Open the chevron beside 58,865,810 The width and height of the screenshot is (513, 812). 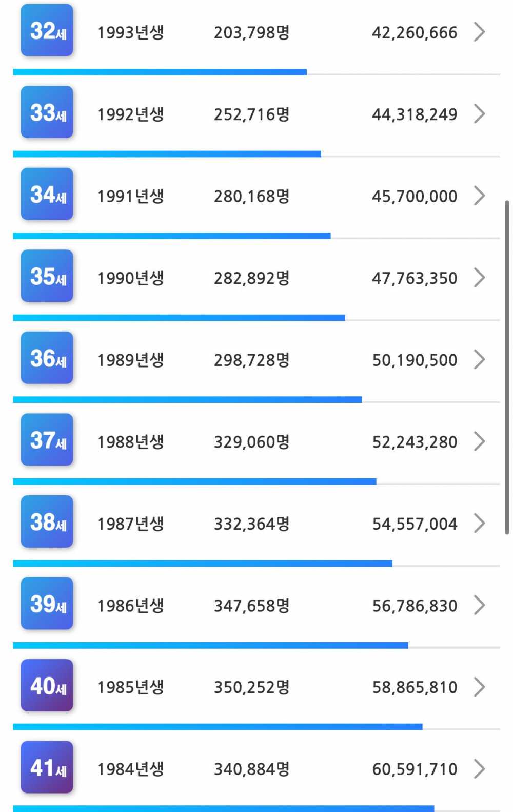pyautogui.click(x=479, y=687)
